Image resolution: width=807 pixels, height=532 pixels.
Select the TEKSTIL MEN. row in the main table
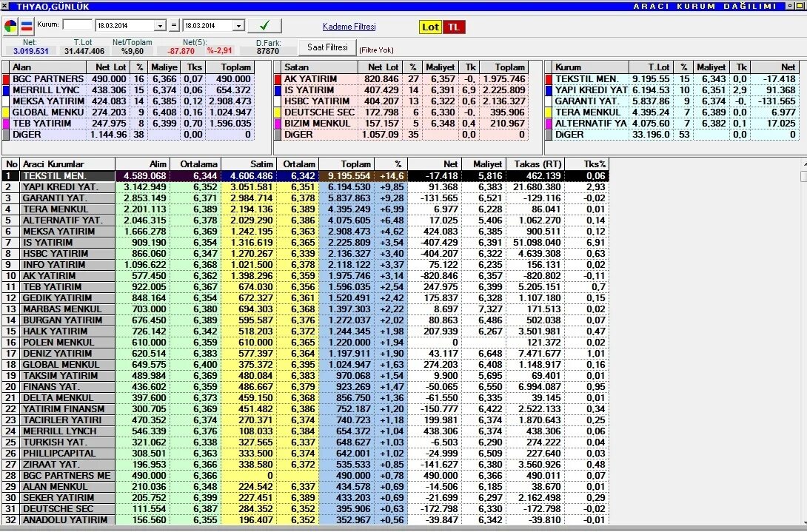[305, 176]
